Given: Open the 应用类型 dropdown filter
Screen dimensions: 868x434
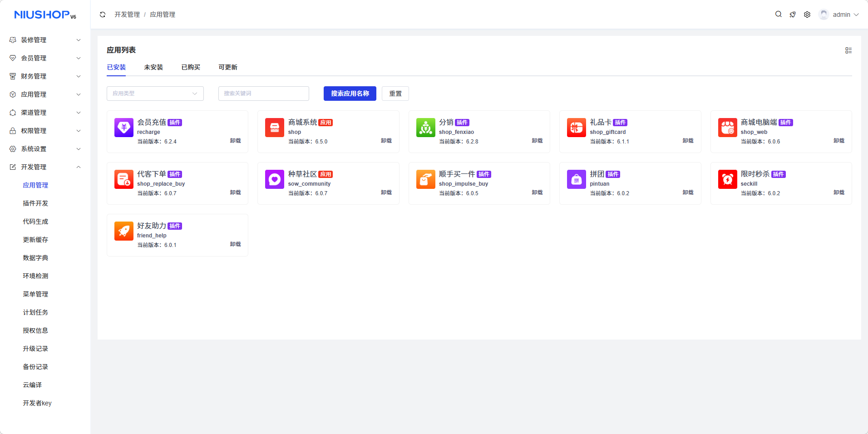Looking at the screenshot, I should coord(155,94).
